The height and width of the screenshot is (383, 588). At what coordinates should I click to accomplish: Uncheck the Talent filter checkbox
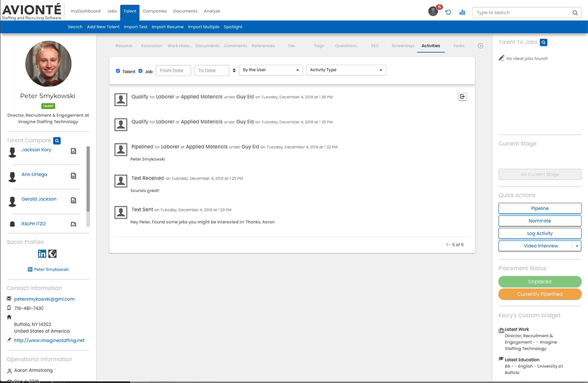(118, 71)
